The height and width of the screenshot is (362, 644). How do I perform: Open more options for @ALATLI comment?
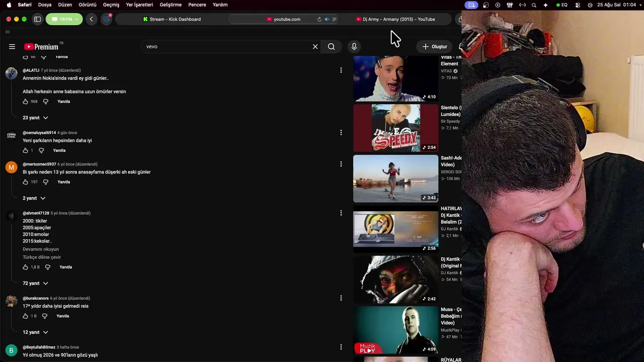tap(341, 70)
